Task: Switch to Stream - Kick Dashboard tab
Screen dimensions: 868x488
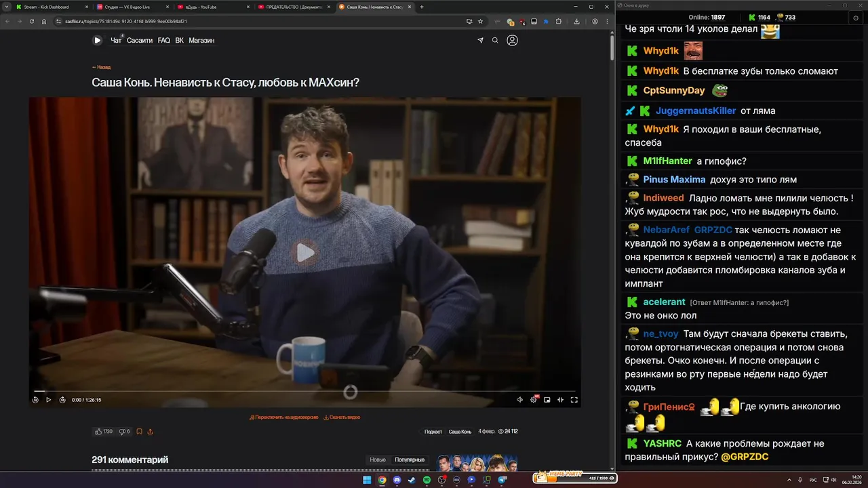Action: (52, 7)
